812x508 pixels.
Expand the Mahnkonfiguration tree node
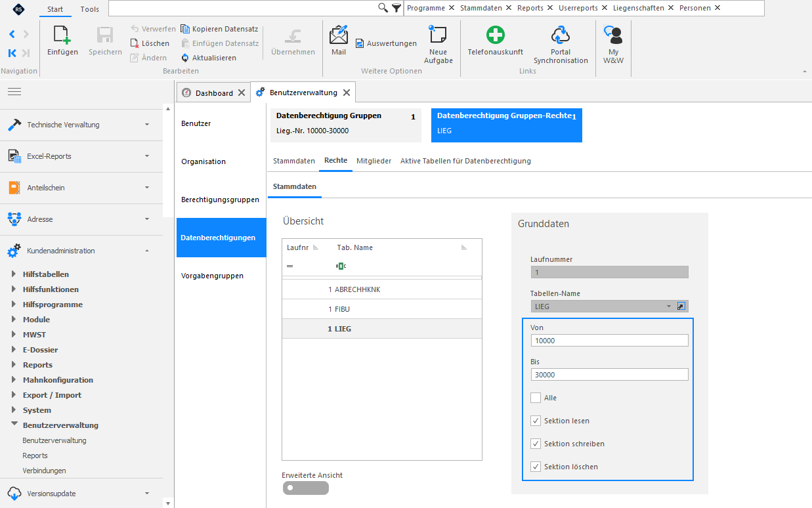15,379
